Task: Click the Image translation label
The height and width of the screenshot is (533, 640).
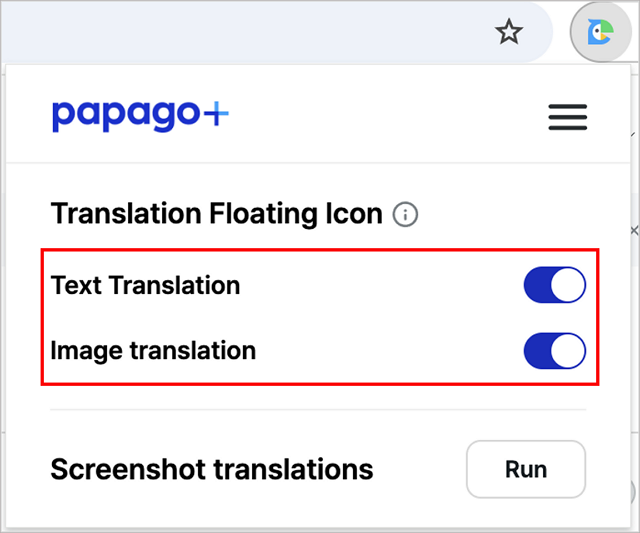Action: tap(153, 351)
